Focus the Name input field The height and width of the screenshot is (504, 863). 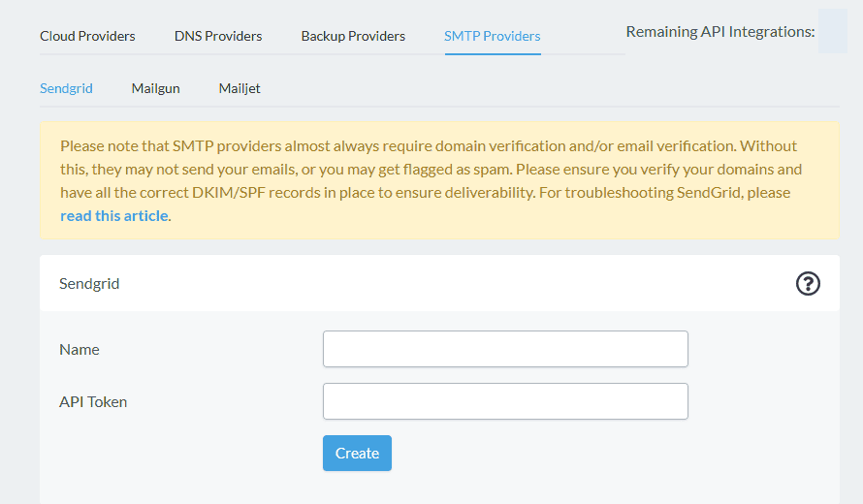[505, 349]
